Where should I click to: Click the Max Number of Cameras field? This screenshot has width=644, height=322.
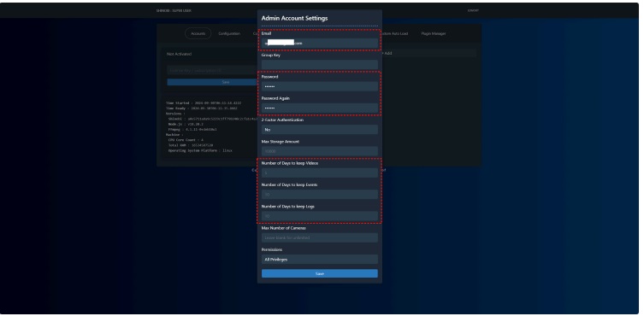pos(320,238)
